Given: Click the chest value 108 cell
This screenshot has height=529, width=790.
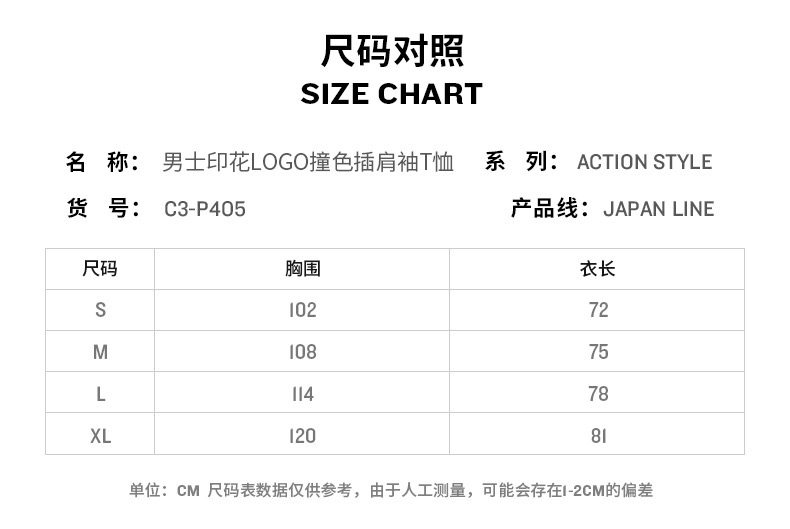Looking at the screenshot, I should pos(302,352).
